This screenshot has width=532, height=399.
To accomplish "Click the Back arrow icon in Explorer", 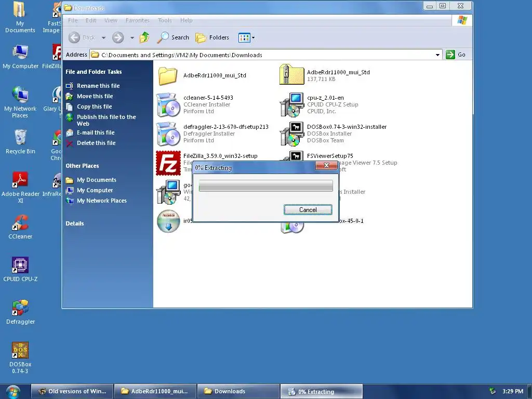I will (x=74, y=37).
